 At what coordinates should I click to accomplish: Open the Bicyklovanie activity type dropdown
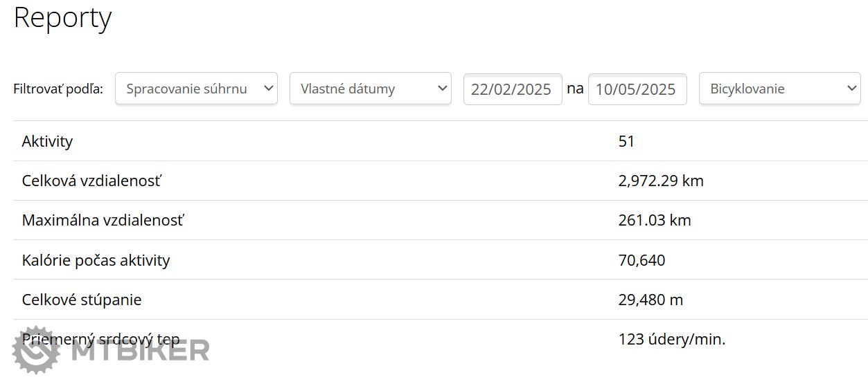click(779, 89)
